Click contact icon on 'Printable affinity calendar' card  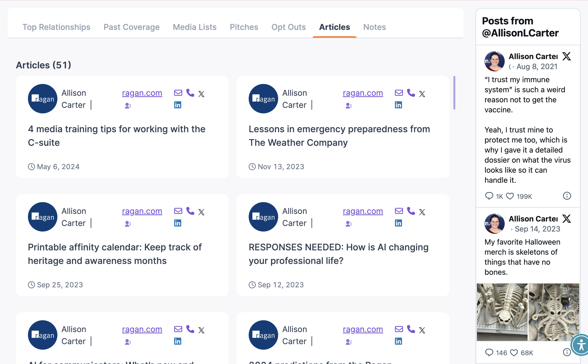(x=128, y=224)
